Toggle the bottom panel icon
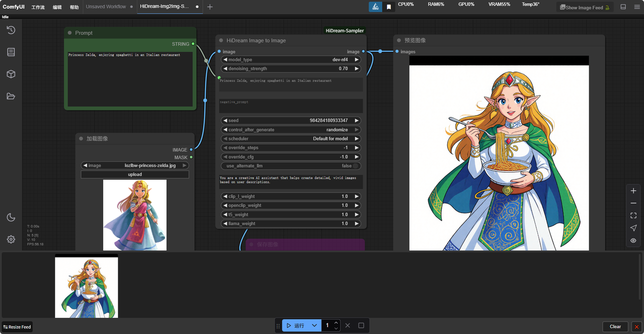 [623, 7]
